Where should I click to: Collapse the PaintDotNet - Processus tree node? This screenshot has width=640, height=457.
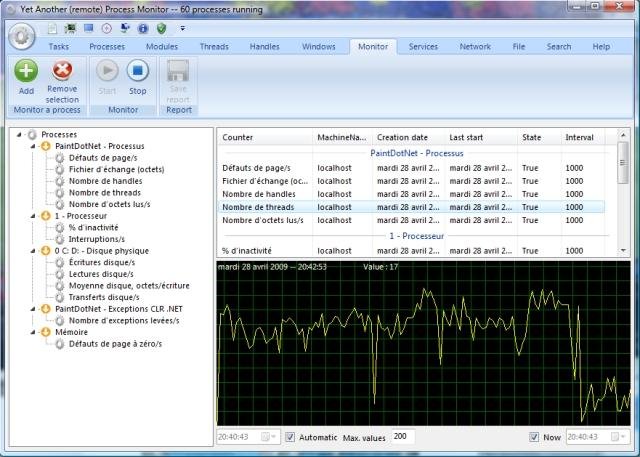click(x=33, y=146)
